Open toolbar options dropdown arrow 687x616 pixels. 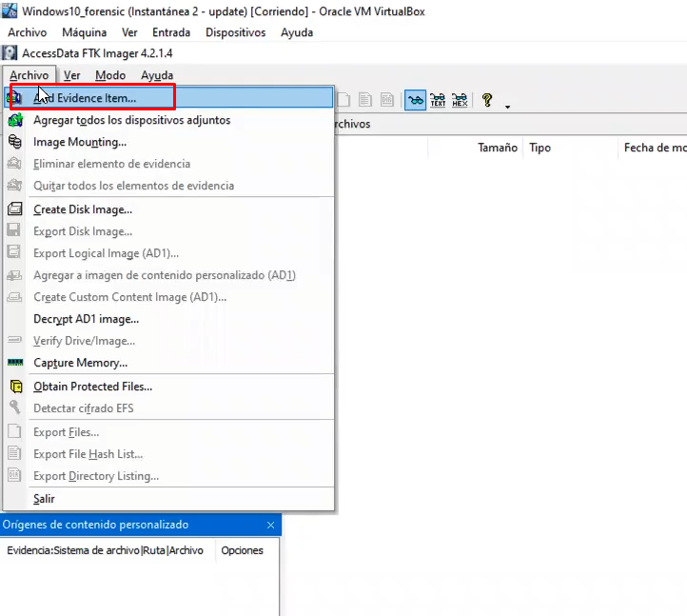coord(507,107)
